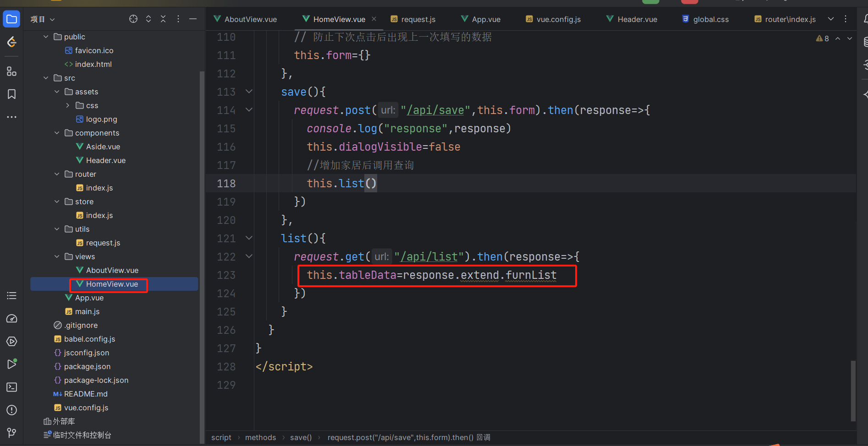
Task: Open the Services tool window icon
Action: click(11, 341)
